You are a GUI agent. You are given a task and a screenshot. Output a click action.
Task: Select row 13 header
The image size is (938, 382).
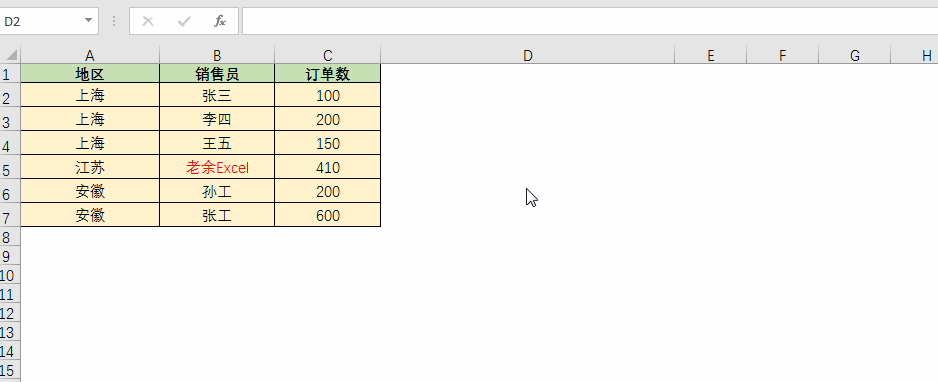10,332
